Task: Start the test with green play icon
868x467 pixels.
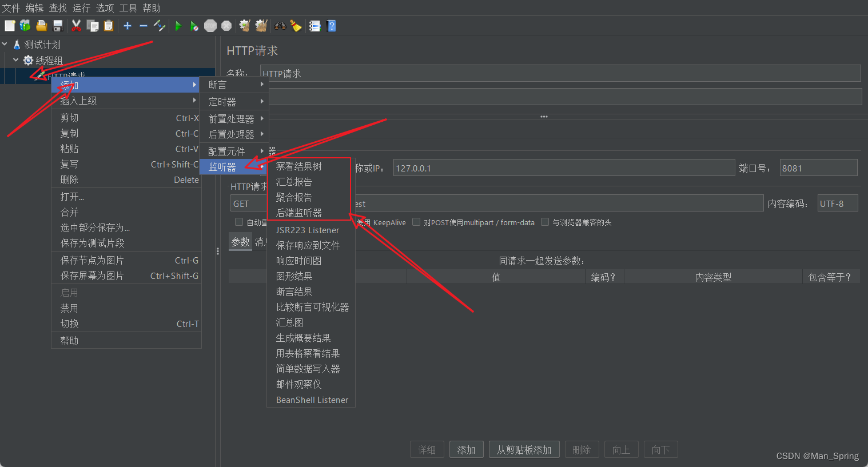Action: coord(178,26)
